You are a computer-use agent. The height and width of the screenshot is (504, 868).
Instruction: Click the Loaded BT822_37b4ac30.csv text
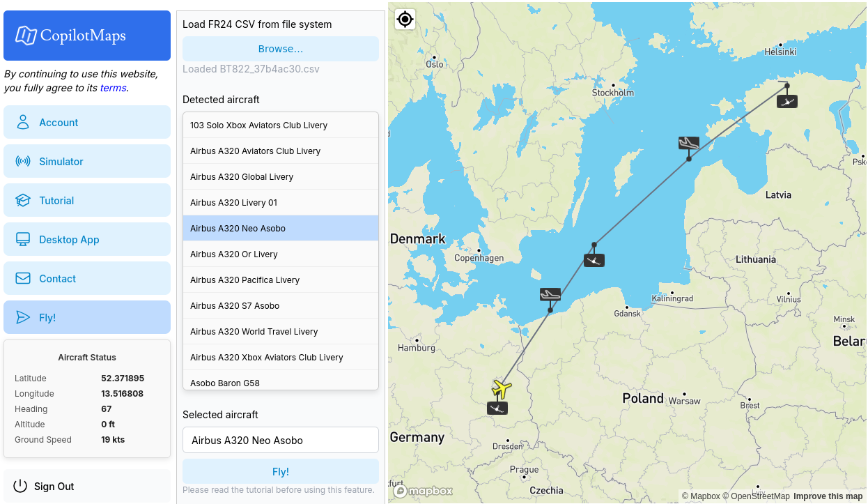[251, 69]
